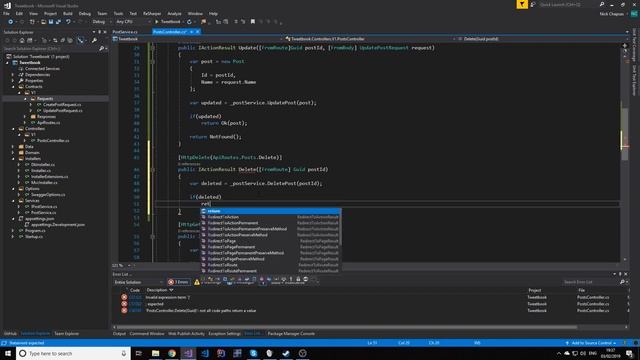Switch to the PostService.cs tab
640x360 pixels.
125,32
